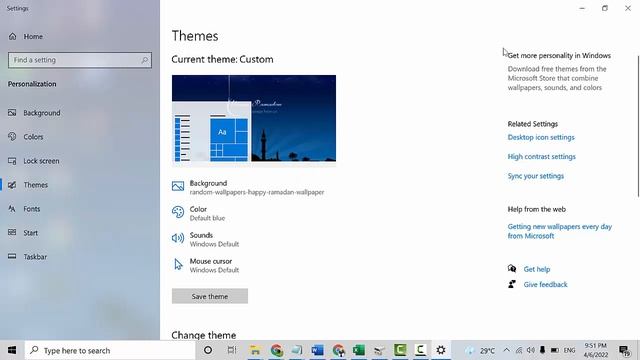Click the Give feedback link

(545, 284)
